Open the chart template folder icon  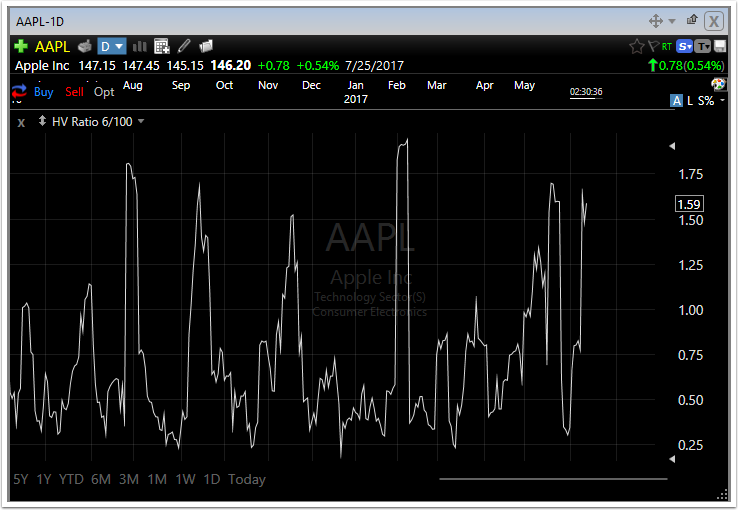(206, 46)
